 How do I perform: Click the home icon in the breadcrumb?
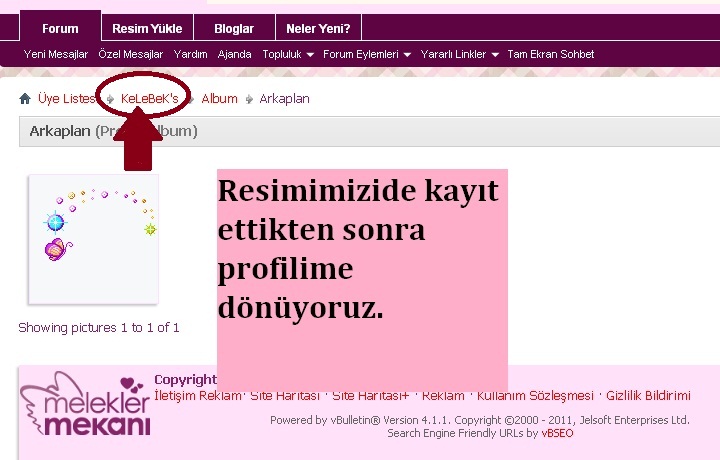point(25,98)
